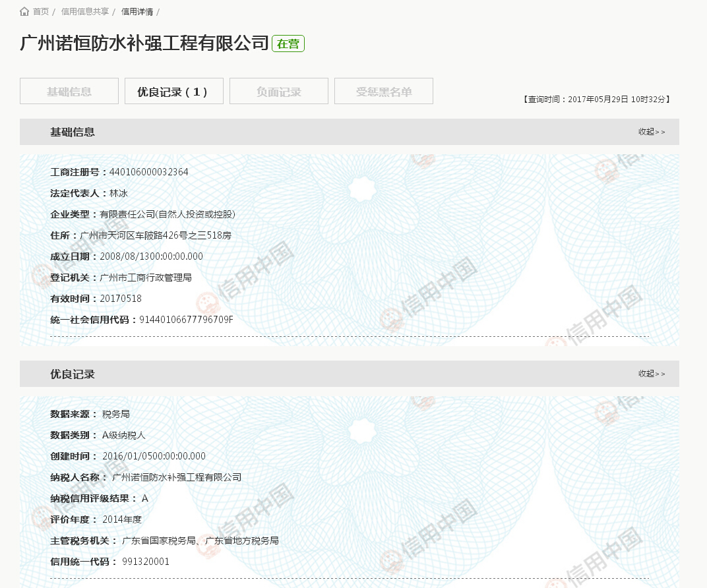Screen dimensions: 707x588
Task: Click the 信用统一代码 value 991320001
Action: [146, 562]
